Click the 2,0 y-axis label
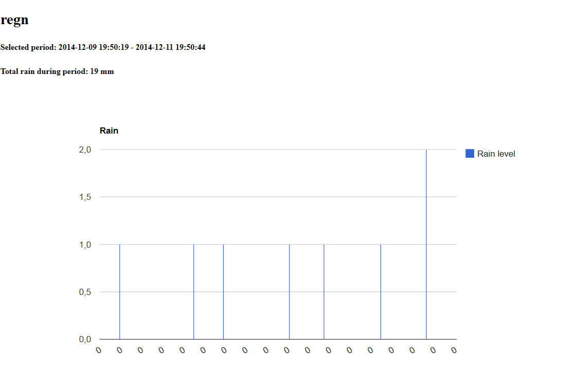The width and height of the screenshot is (561, 392). (85, 150)
